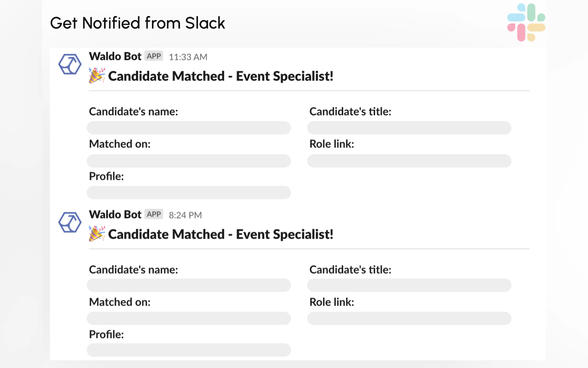Open the 11:33 AM timestamp link

tap(188, 57)
